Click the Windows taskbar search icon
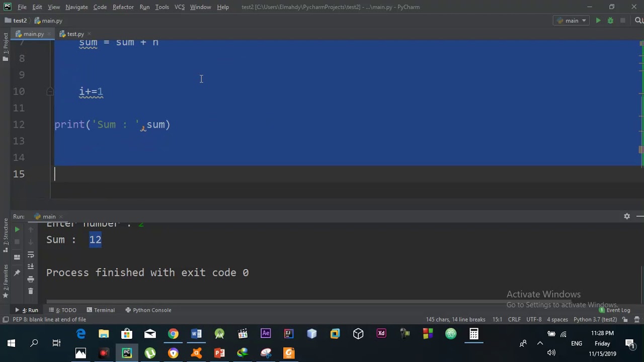 click(x=34, y=343)
